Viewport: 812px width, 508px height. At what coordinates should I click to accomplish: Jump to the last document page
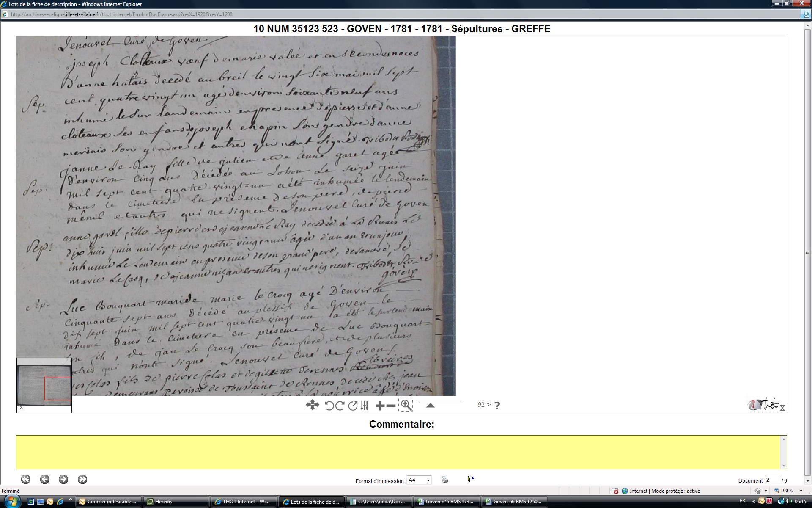tap(82, 479)
